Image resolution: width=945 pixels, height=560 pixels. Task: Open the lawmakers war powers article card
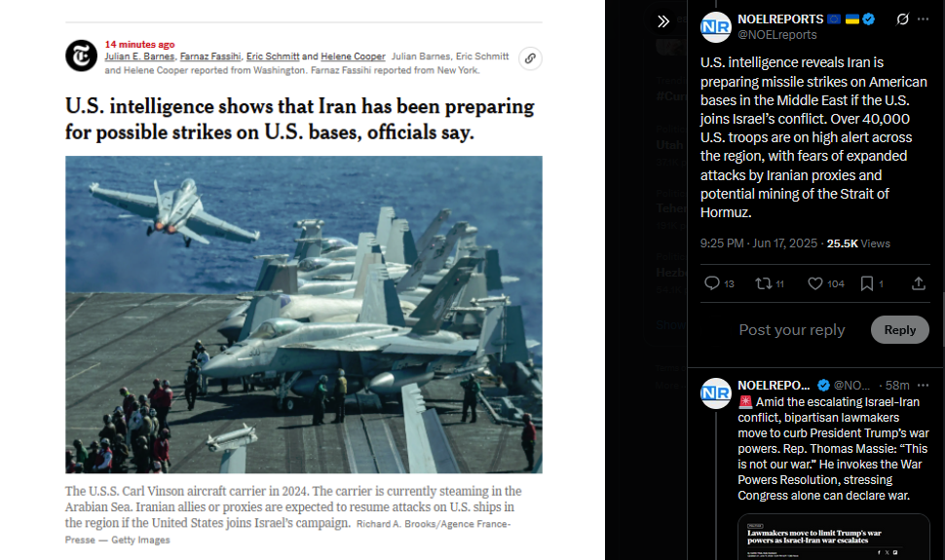(834, 537)
